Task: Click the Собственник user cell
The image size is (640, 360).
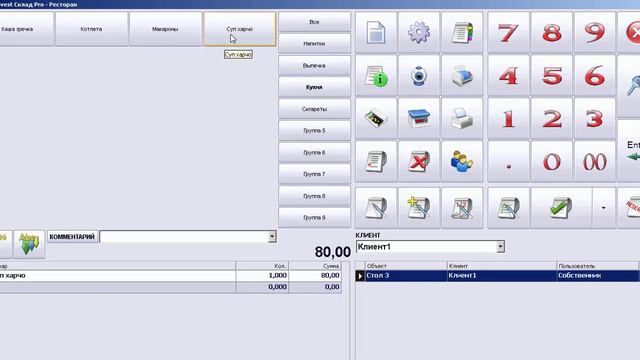Action: click(598, 276)
